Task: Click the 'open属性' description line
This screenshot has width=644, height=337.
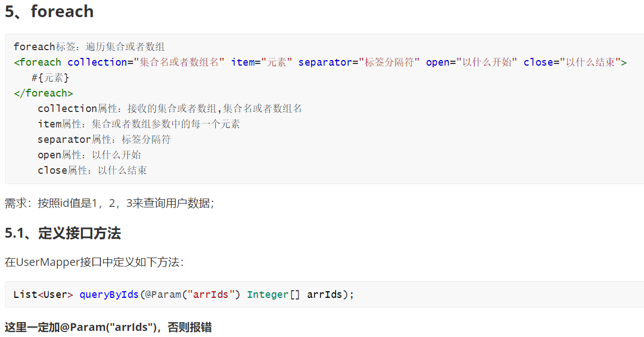Action: (89, 155)
